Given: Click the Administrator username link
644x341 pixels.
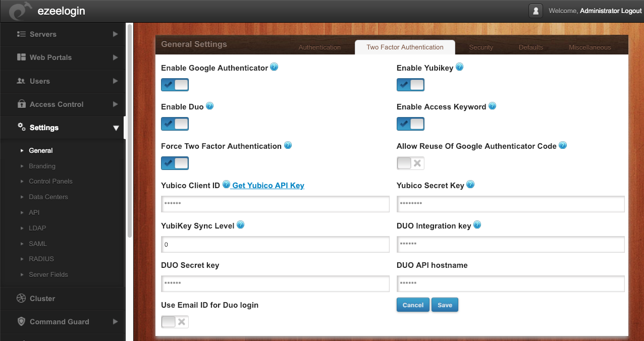Looking at the screenshot, I should pyautogui.click(x=598, y=11).
